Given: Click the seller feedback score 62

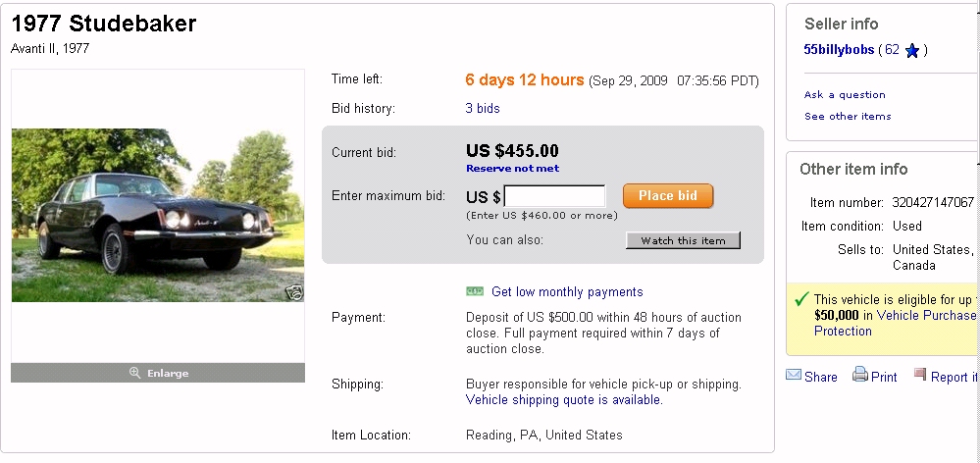Looking at the screenshot, I should [892, 50].
